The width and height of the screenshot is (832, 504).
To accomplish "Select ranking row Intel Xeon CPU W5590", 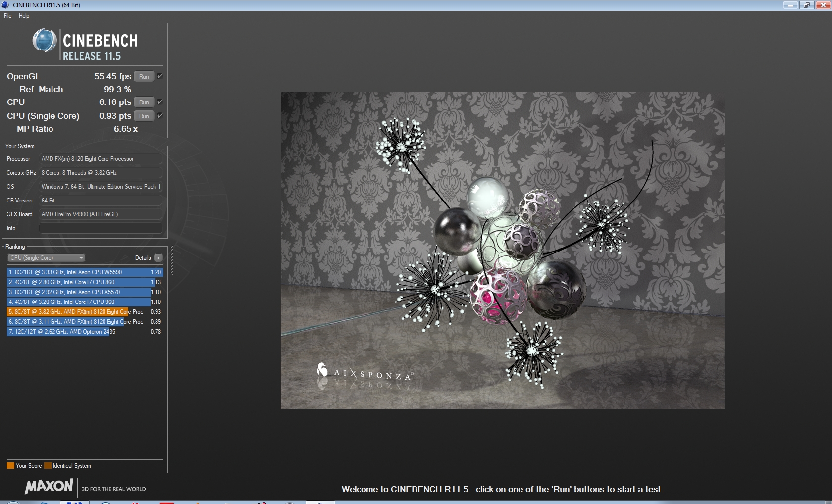I will pyautogui.click(x=85, y=272).
